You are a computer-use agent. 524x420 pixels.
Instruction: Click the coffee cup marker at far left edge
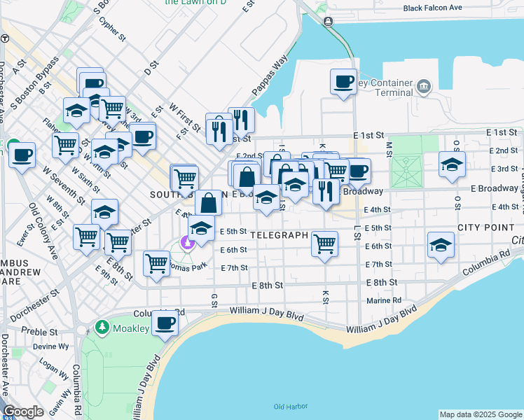22,154
